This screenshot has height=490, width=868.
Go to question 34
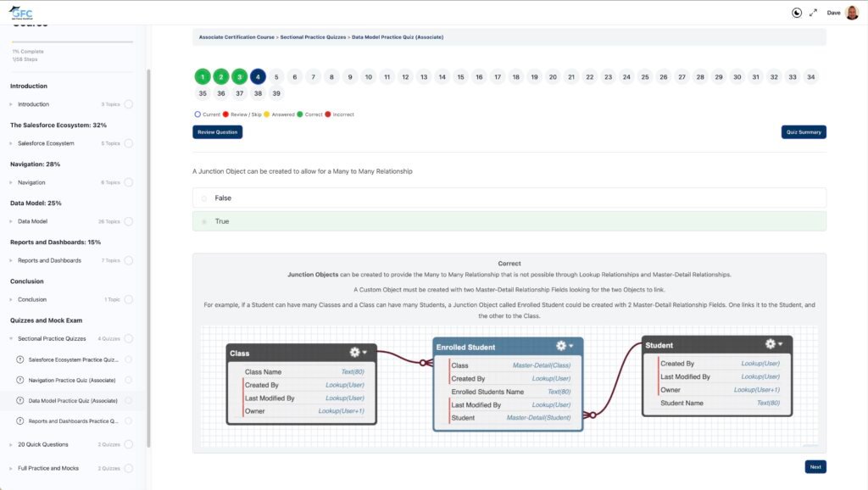coord(810,77)
